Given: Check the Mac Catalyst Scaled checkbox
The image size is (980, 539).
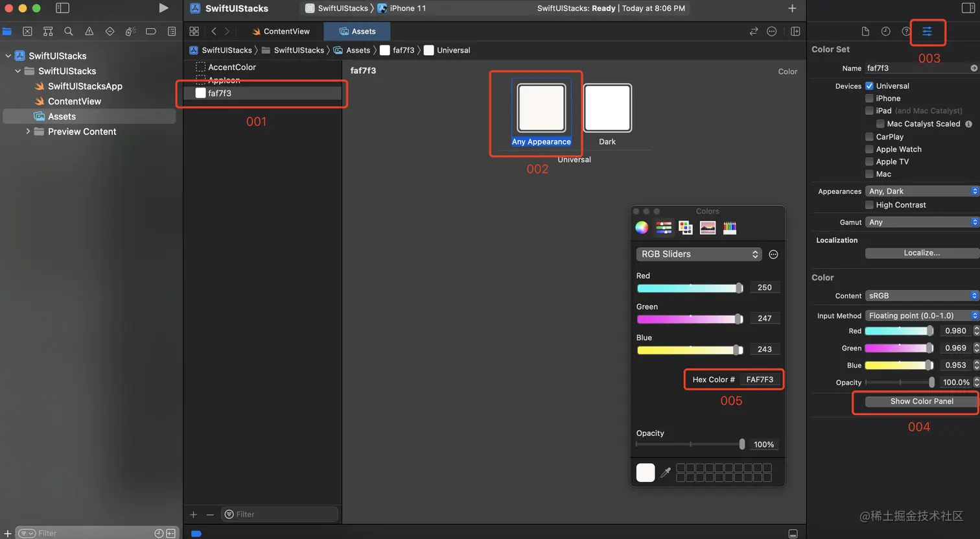Looking at the screenshot, I should [x=880, y=124].
